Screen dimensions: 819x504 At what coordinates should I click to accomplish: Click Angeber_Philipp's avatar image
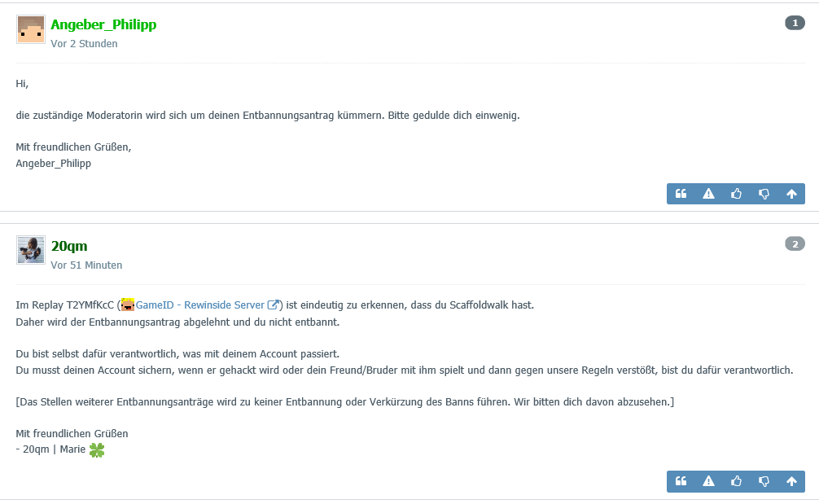point(31,29)
